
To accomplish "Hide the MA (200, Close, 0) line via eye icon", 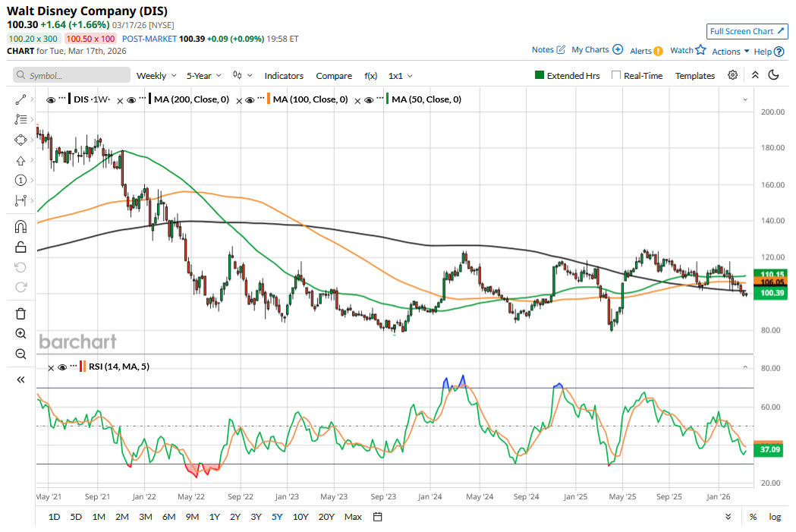I will point(131,99).
